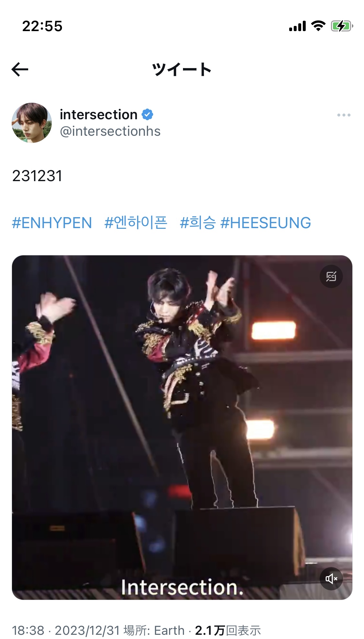Open the @intersectionhs handle

coord(110,131)
